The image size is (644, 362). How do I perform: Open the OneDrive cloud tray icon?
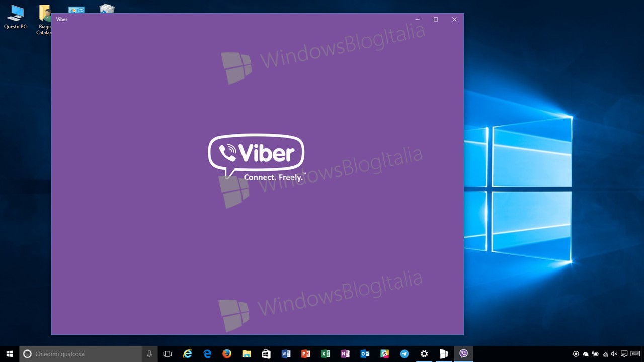(x=586, y=354)
